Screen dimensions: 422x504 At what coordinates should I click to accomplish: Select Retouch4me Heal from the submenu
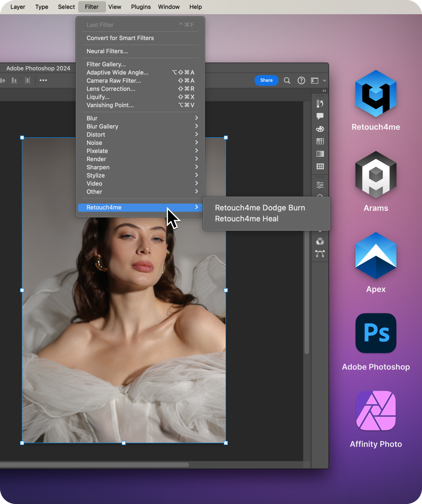pyautogui.click(x=246, y=219)
